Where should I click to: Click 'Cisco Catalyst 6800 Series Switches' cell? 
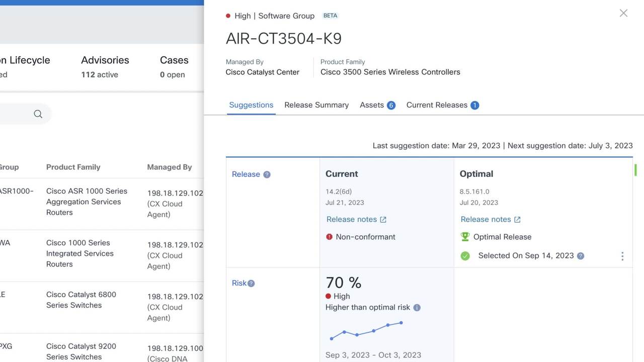point(81,300)
